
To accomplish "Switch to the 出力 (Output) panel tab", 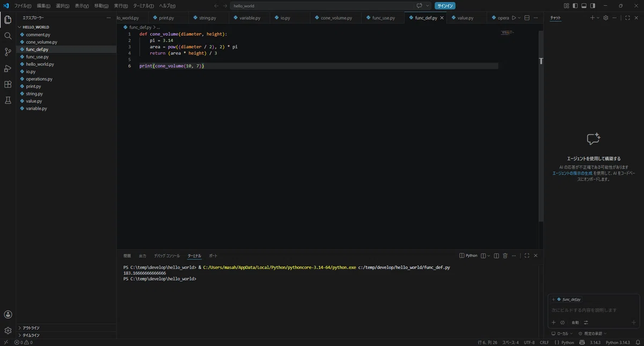I will click(142, 256).
